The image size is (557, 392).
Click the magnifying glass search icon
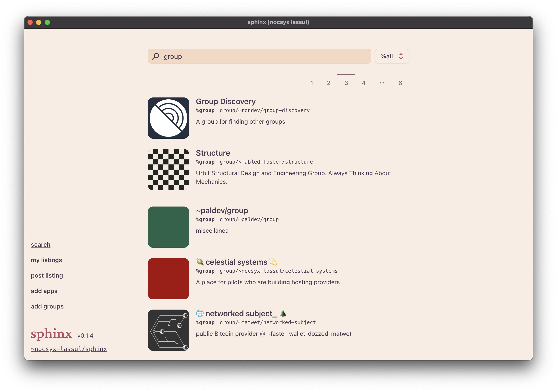tap(156, 56)
